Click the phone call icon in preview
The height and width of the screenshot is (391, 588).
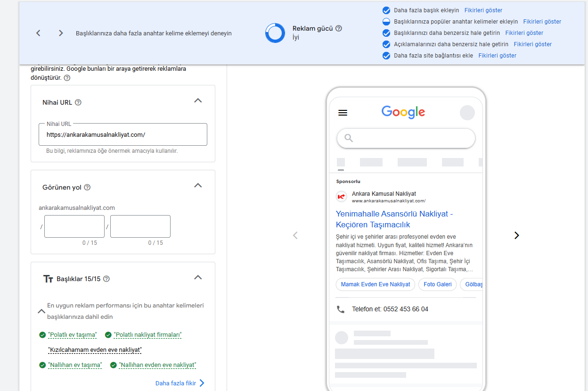pyautogui.click(x=341, y=309)
